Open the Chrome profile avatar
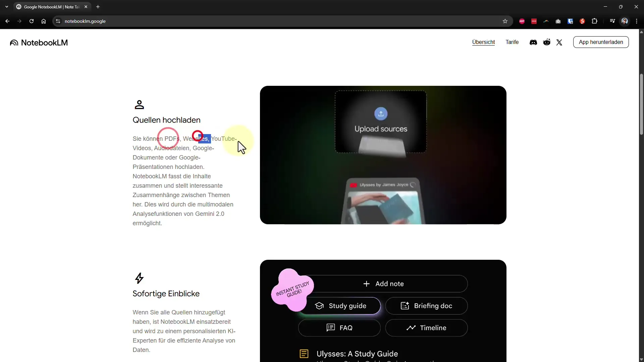 (x=625, y=21)
